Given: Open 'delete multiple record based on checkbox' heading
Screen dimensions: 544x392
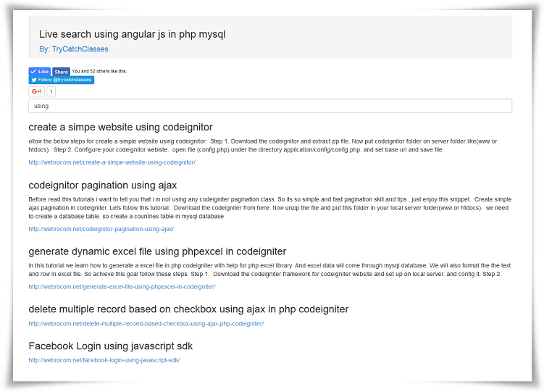Looking at the screenshot, I should coord(188,309).
